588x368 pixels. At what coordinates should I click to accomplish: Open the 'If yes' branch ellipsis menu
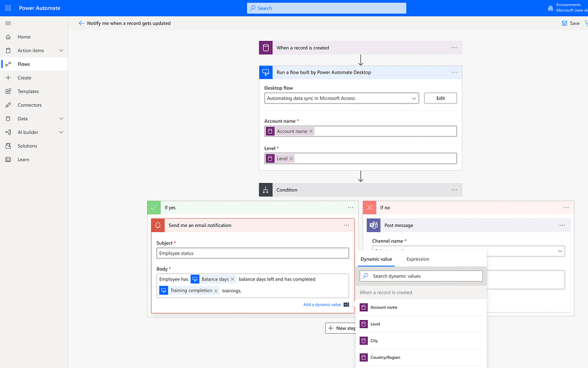tap(350, 208)
